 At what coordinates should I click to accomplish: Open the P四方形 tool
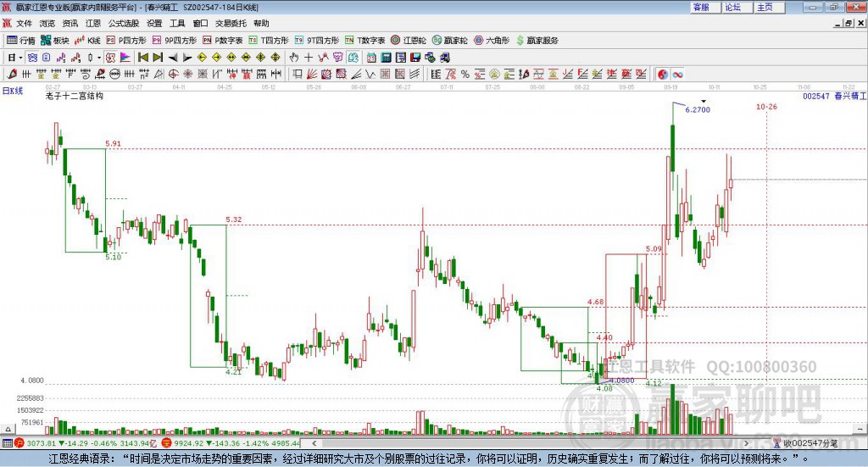pos(126,41)
